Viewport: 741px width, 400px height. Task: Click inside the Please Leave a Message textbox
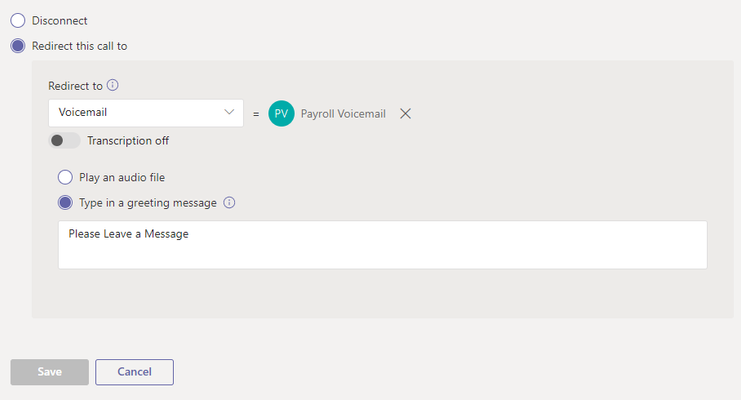(383, 245)
